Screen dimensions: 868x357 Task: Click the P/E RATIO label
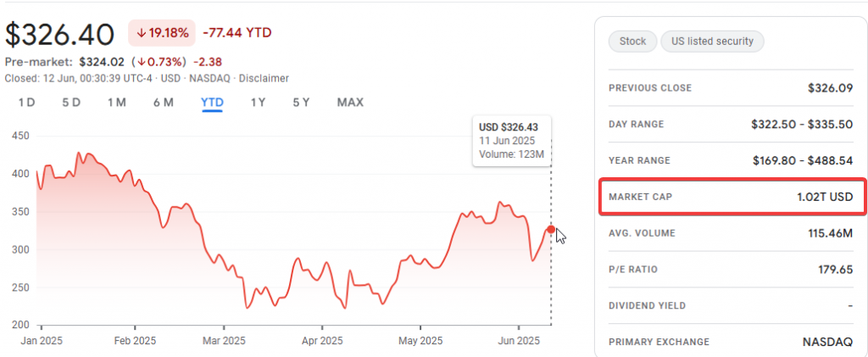point(633,270)
